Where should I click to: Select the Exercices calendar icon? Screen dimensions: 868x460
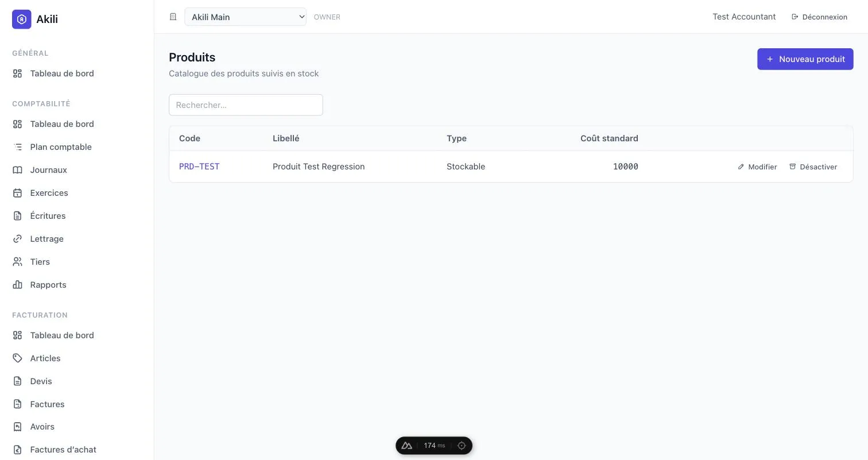(18, 193)
